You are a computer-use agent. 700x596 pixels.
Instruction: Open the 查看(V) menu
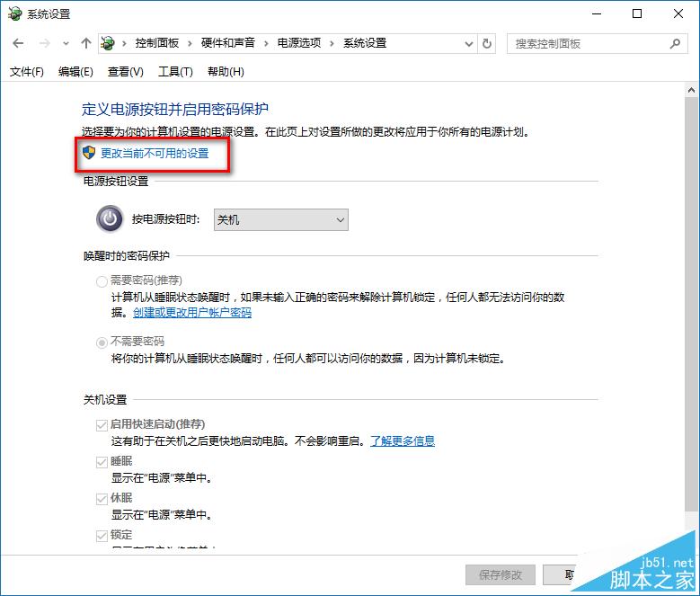coord(126,71)
